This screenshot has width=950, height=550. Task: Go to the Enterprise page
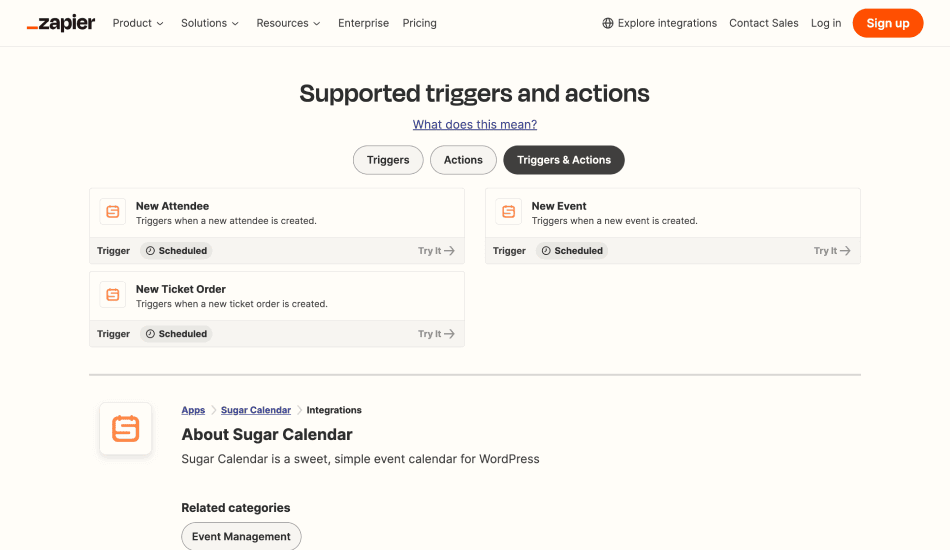point(363,23)
